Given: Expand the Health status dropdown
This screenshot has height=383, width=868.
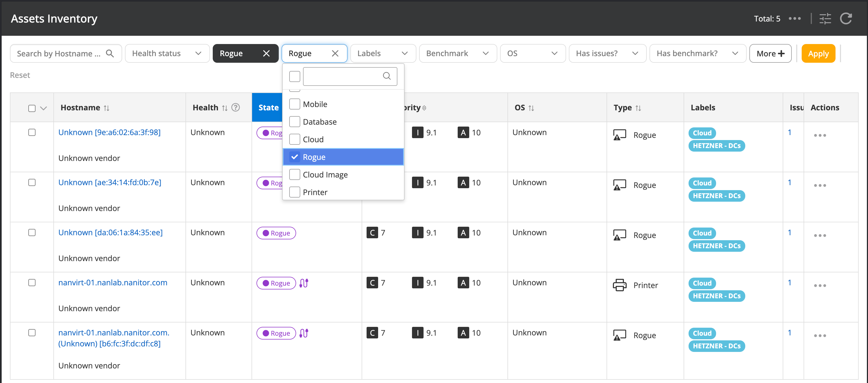Looking at the screenshot, I should [167, 53].
